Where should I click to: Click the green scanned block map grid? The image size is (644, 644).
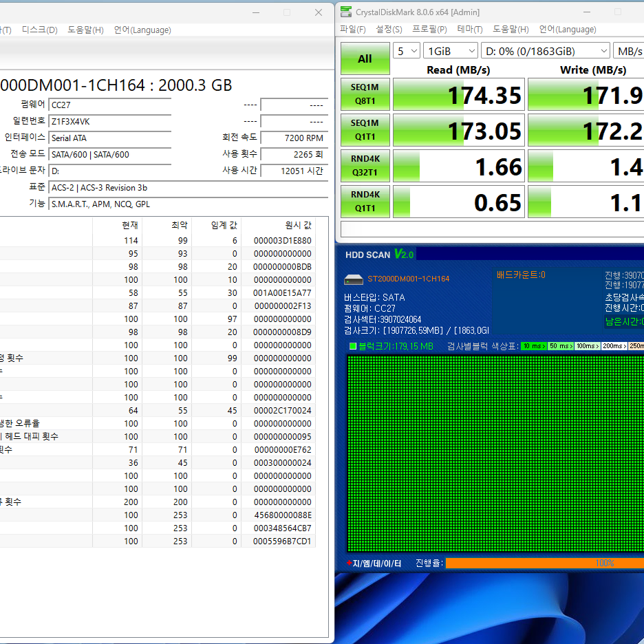point(495,453)
